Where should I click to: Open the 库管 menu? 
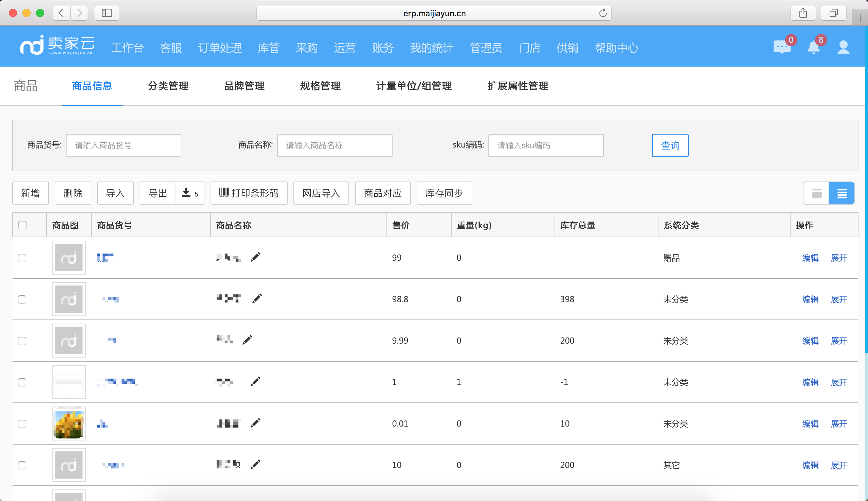pos(269,48)
